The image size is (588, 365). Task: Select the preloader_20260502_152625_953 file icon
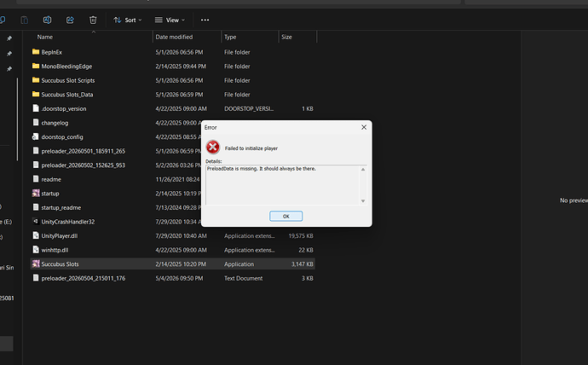(36, 165)
